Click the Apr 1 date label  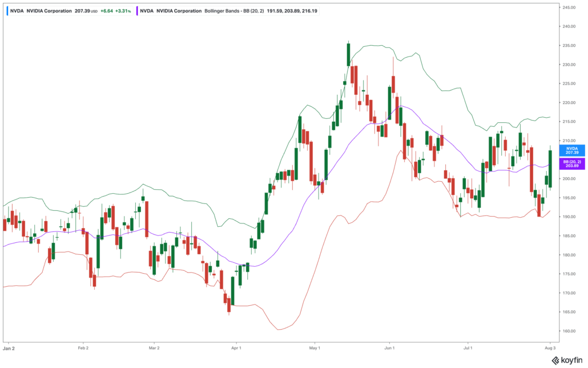tap(236, 348)
